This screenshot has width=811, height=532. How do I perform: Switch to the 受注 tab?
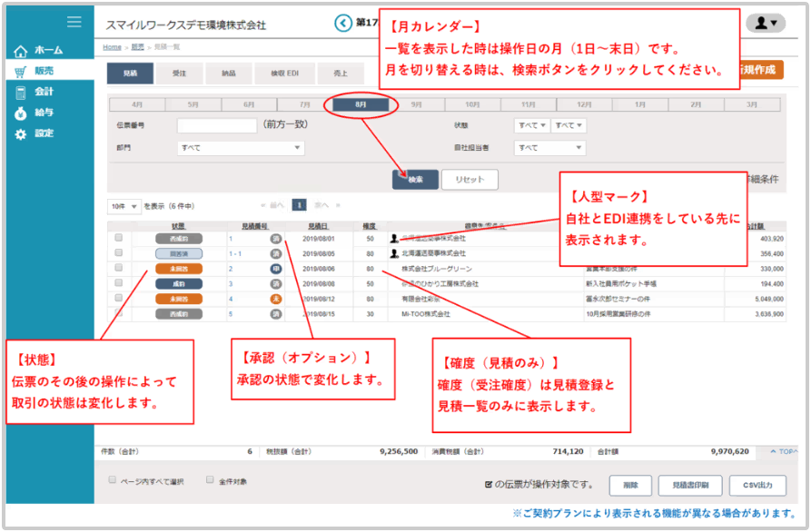tap(178, 74)
